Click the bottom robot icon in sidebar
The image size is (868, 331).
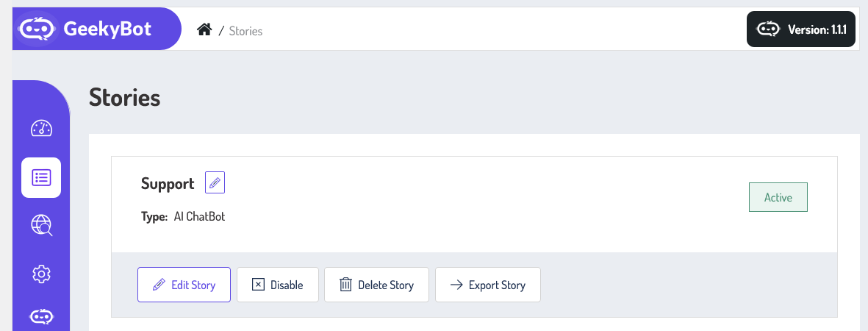click(41, 317)
